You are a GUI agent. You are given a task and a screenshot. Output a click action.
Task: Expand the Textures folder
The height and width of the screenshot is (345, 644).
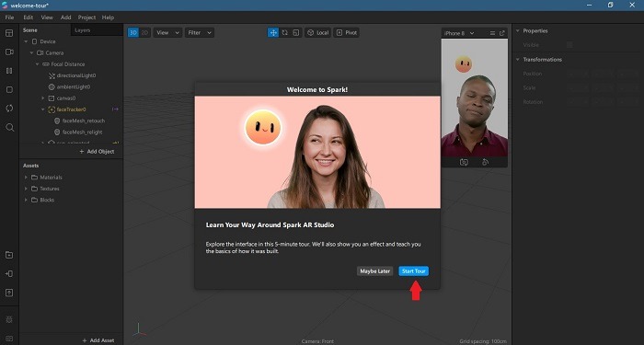point(26,189)
